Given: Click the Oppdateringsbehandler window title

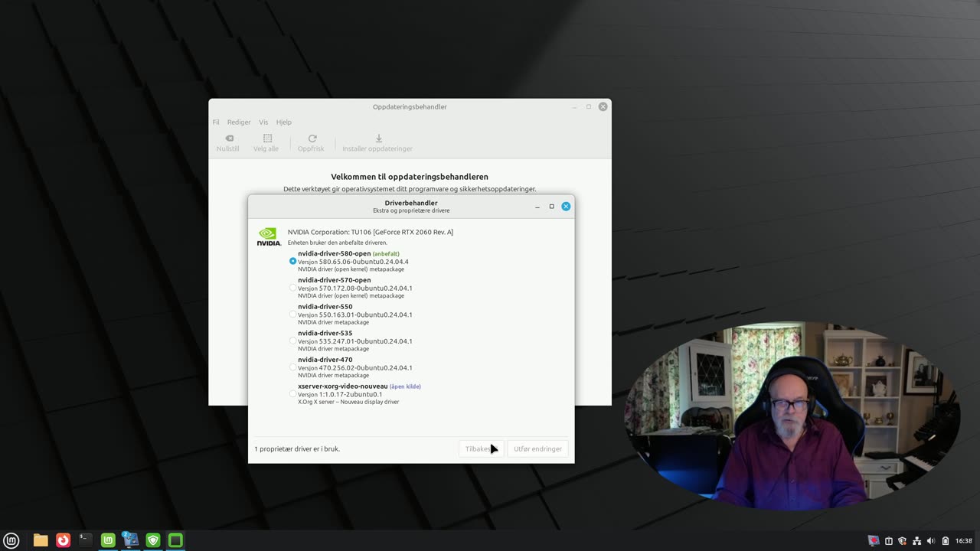Looking at the screenshot, I should pos(410,106).
